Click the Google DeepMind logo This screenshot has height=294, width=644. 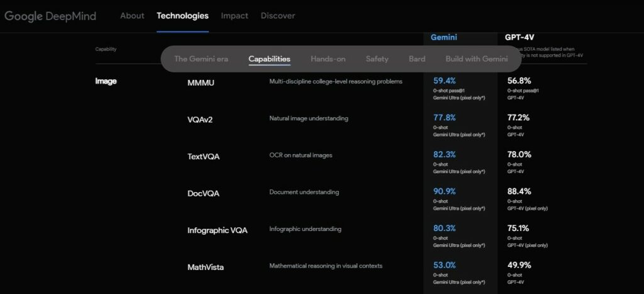click(50, 16)
